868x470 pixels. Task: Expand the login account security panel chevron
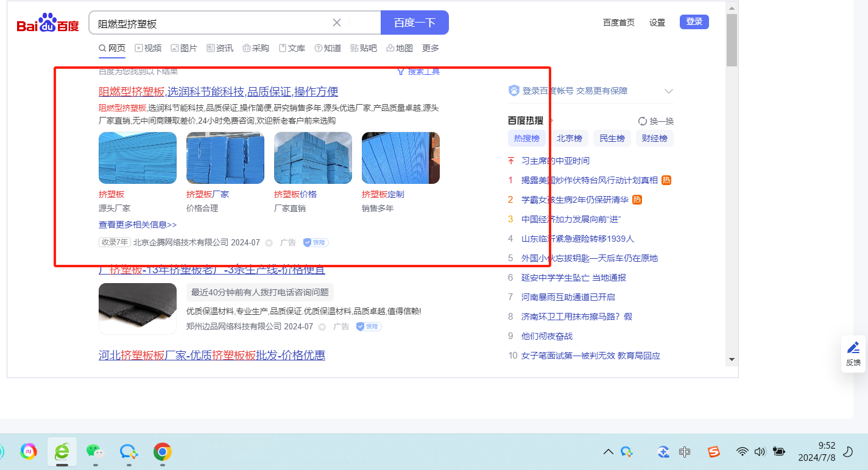click(668, 91)
